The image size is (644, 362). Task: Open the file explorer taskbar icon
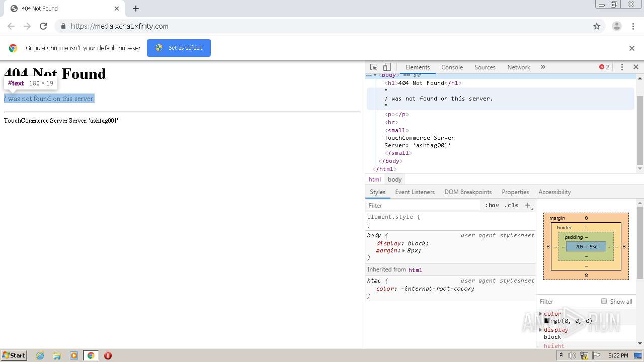pos(57,355)
